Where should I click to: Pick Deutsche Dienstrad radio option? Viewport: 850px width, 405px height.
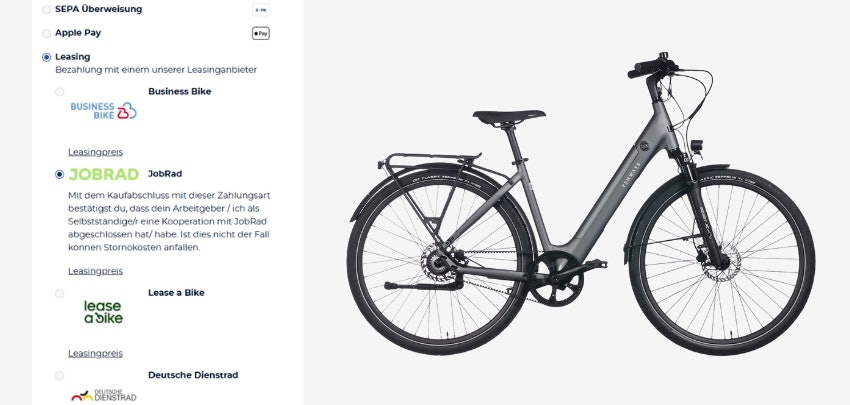coord(60,375)
